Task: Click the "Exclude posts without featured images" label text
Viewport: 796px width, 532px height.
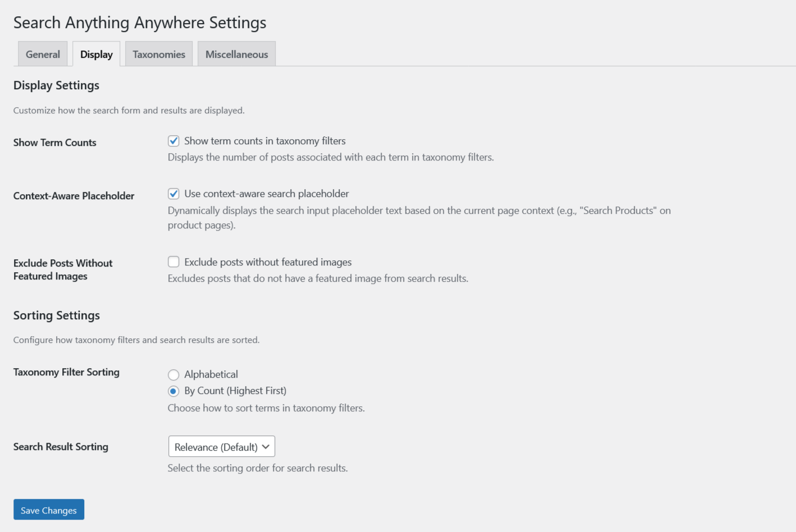Action: (x=268, y=262)
